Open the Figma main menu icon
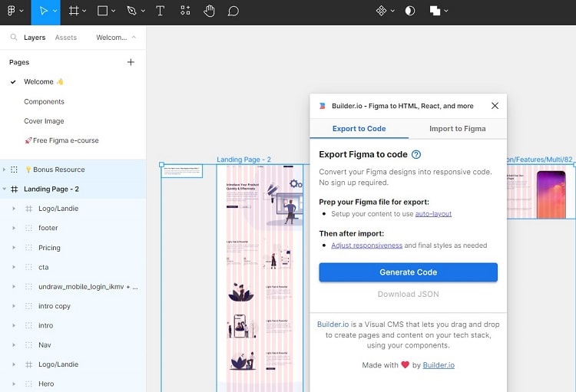576x392 pixels. pyautogui.click(x=12, y=11)
